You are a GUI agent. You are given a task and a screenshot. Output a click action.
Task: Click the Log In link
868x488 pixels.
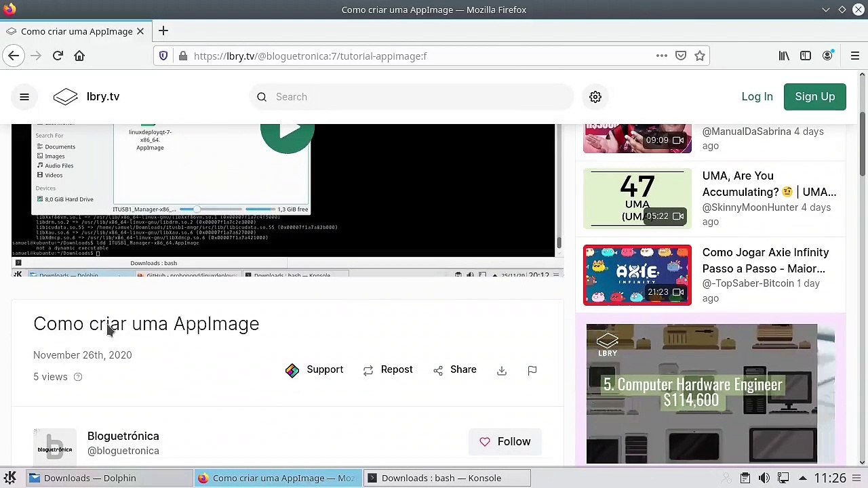click(757, 97)
